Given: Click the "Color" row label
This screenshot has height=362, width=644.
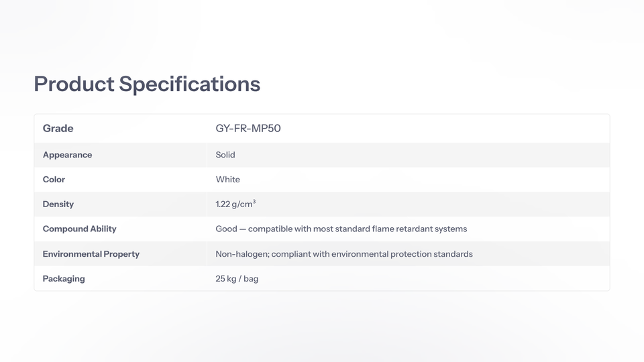Looking at the screenshot, I should (54, 180).
